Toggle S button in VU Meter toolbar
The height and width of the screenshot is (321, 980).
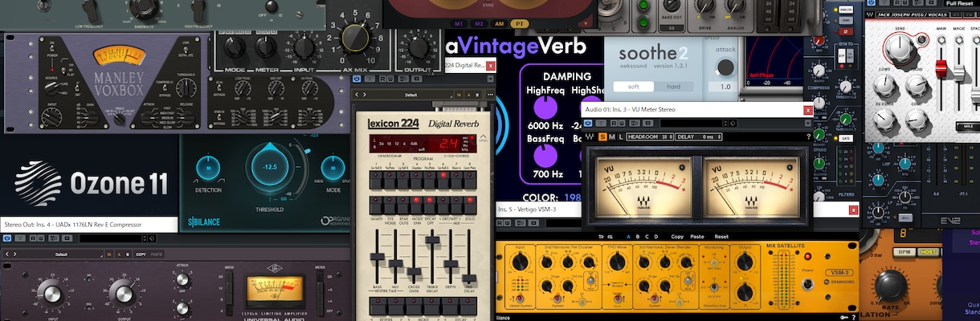coord(602,136)
